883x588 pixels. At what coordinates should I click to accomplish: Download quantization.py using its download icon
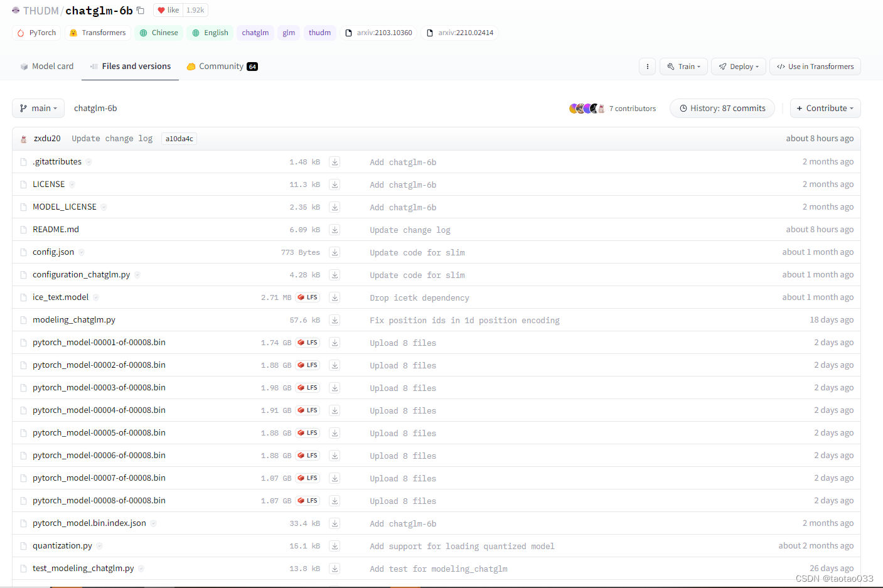click(x=334, y=545)
